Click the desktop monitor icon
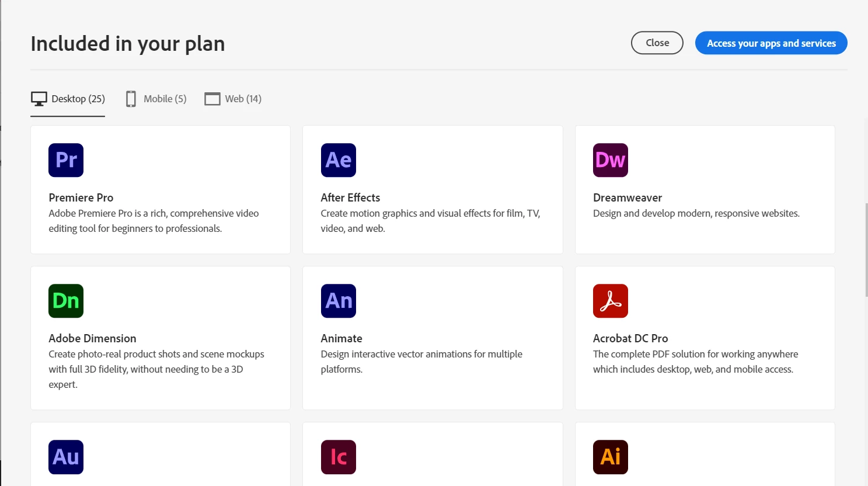This screenshot has width=868, height=486. (x=39, y=99)
